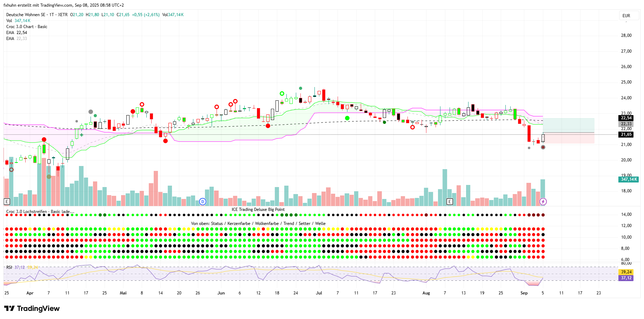
Task: Click the Vol 347,14K legend label
Action: click(x=18, y=21)
